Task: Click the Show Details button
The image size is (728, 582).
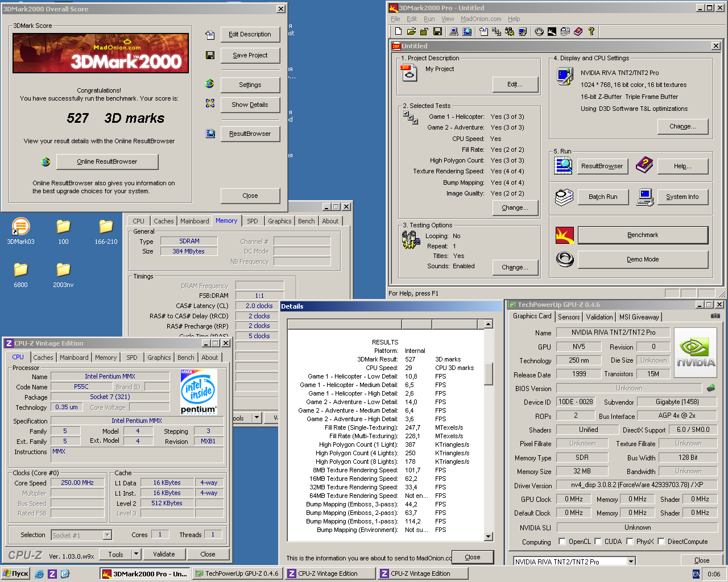Action: point(250,105)
